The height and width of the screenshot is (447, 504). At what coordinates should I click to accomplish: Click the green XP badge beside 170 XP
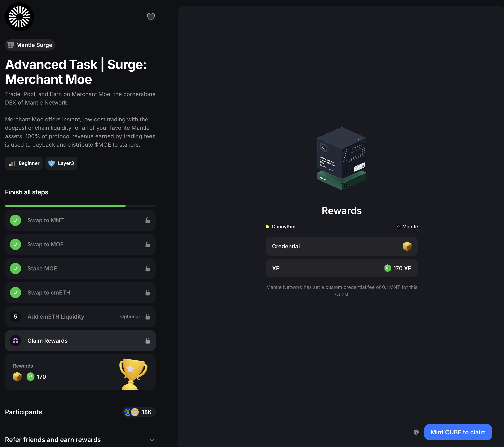[387, 268]
